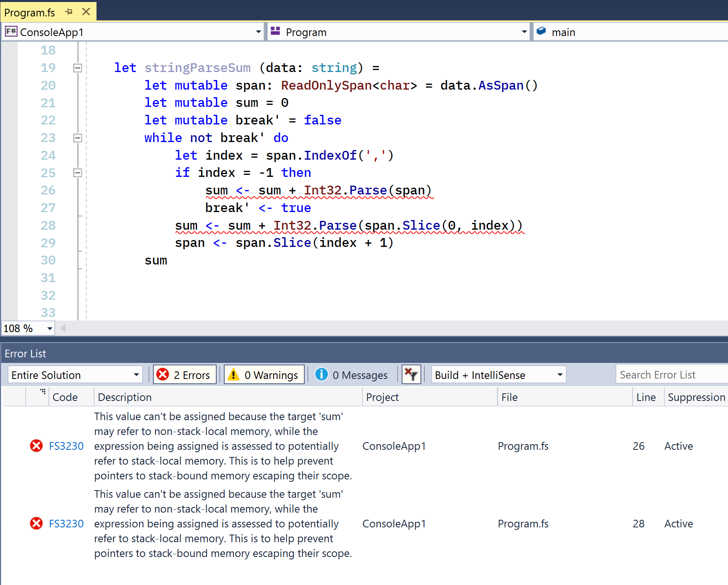Click the FS3230 code link for line 26
The height and width of the screenshot is (585, 728).
point(66,446)
